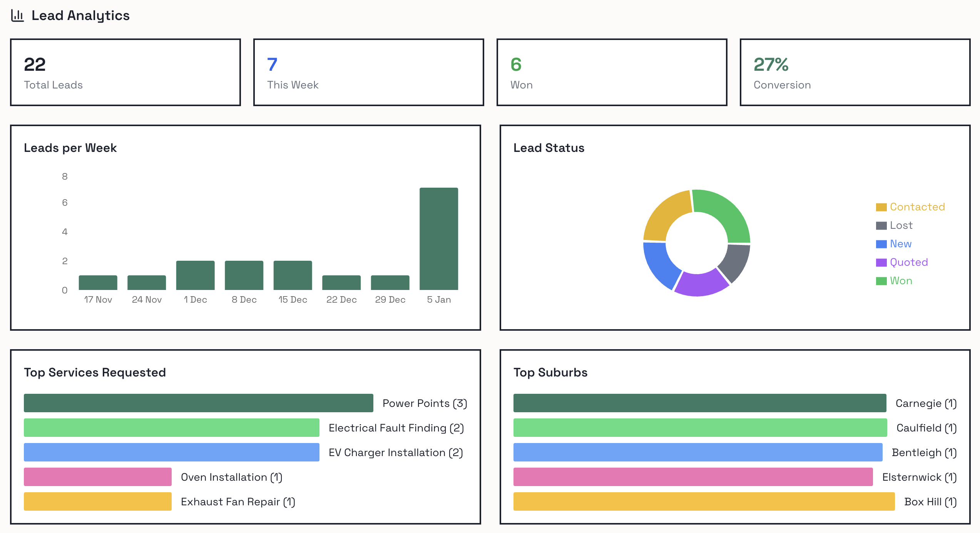Click the 27% Conversion stat card
The height and width of the screenshot is (533, 980).
(x=855, y=72)
